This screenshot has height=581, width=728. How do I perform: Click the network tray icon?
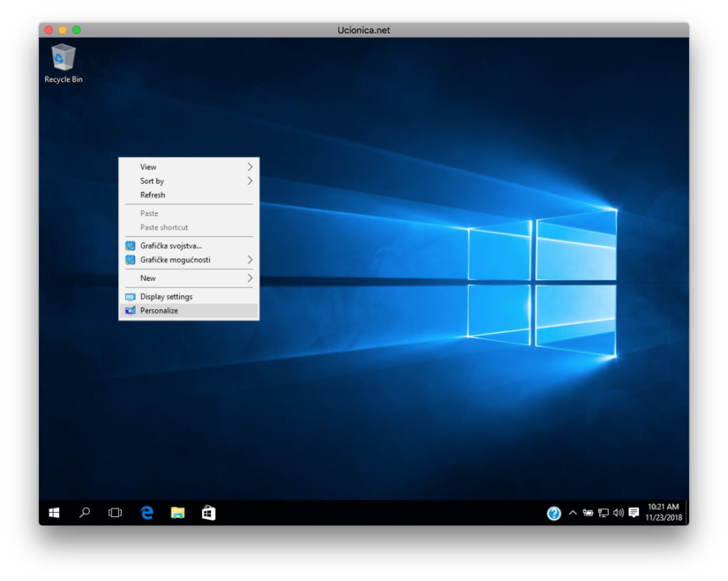coord(603,513)
